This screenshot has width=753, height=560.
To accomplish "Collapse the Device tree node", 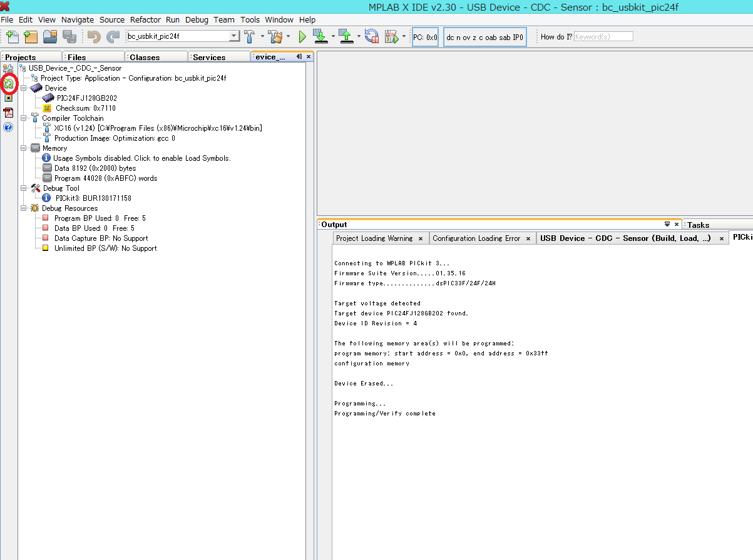I will [24, 88].
